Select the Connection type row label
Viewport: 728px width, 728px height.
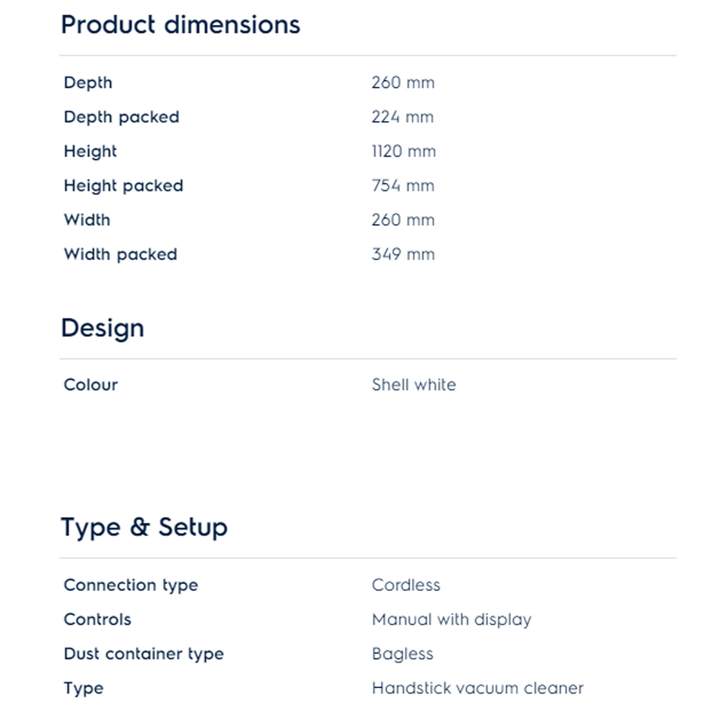tap(131, 585)
